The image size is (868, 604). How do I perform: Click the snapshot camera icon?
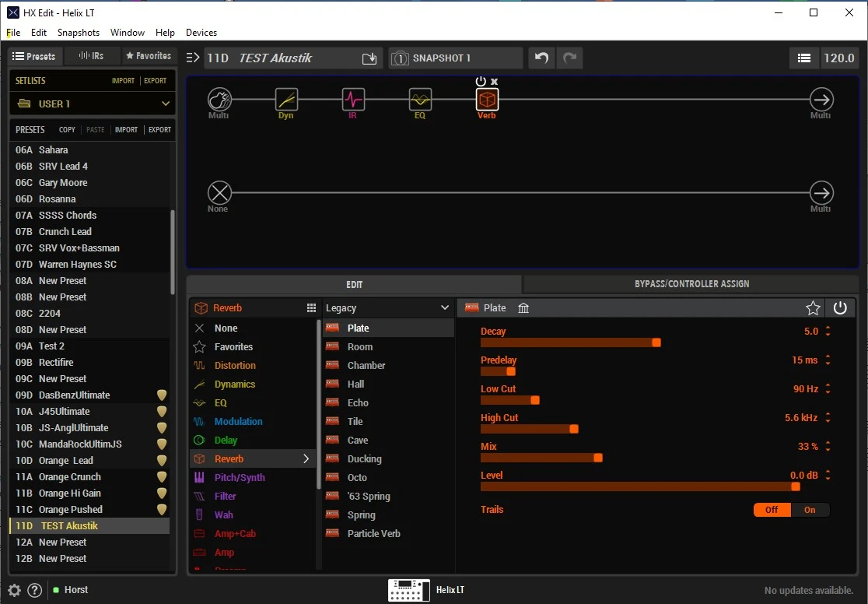click(x=400, y=58)
